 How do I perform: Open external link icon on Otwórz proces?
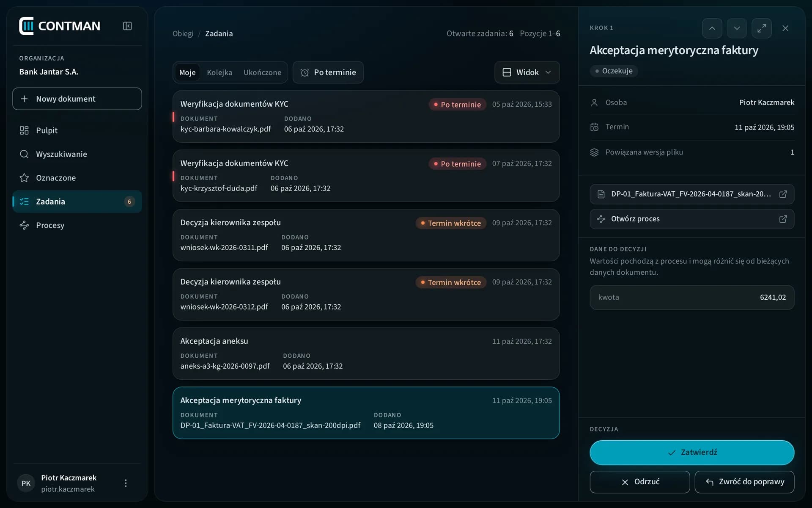(x=783, y=219)
